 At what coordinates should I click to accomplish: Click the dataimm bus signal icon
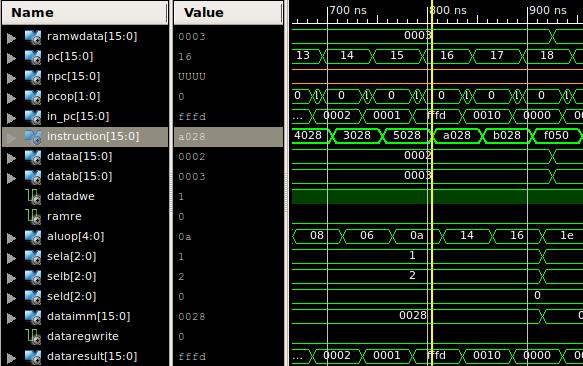click(x=33, y=318)
